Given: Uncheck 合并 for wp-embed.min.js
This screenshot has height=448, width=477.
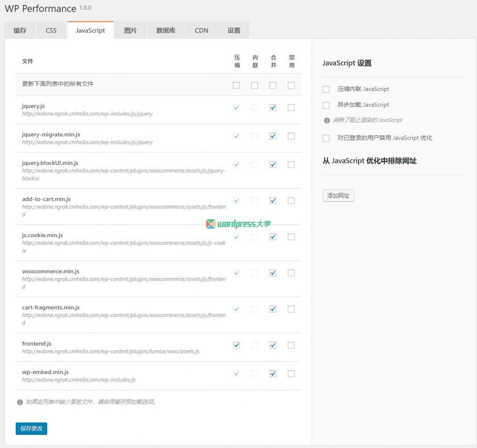Looking at the screenshot, I should coord(273,373).
